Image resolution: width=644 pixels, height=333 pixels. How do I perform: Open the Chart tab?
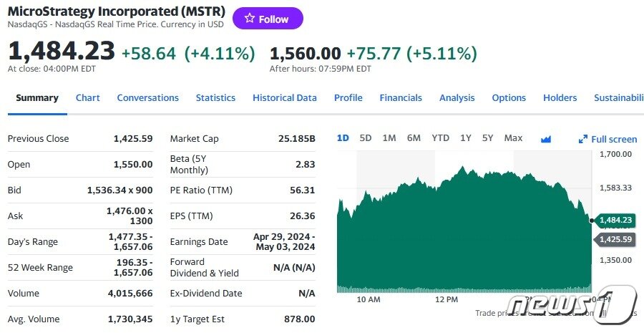click(x=88, y=98)
